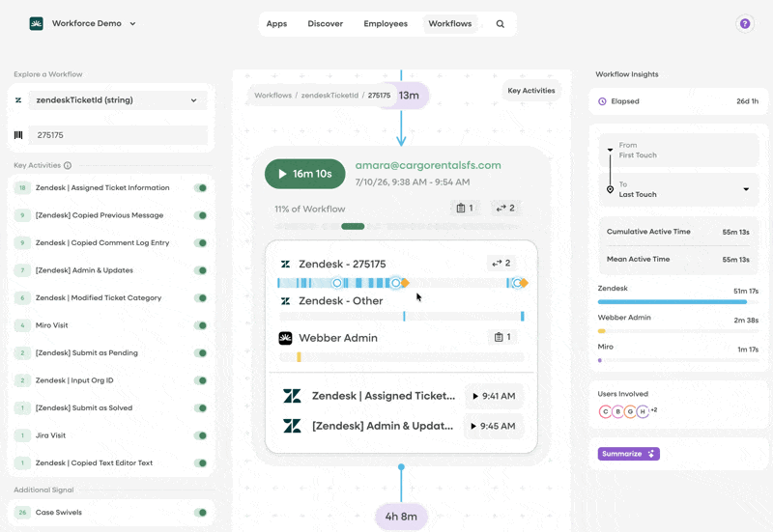Toggle Zendesk | Modified Ticket Category switch

point(200,298)
